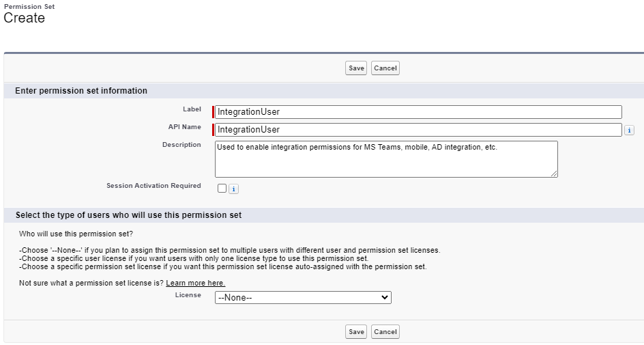
Task: Click the "Enter permission set information" header
Action: point(81,91)
